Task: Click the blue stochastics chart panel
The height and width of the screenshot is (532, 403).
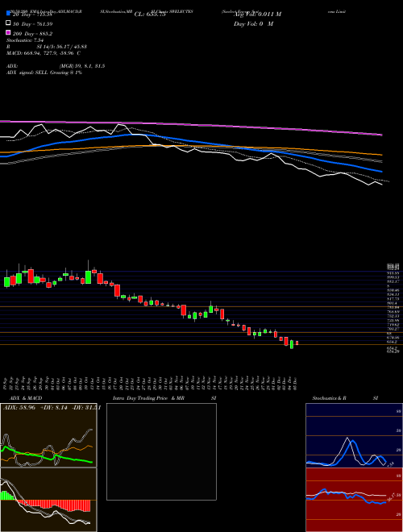Action: pyautogui.click(x=354, y=435)
